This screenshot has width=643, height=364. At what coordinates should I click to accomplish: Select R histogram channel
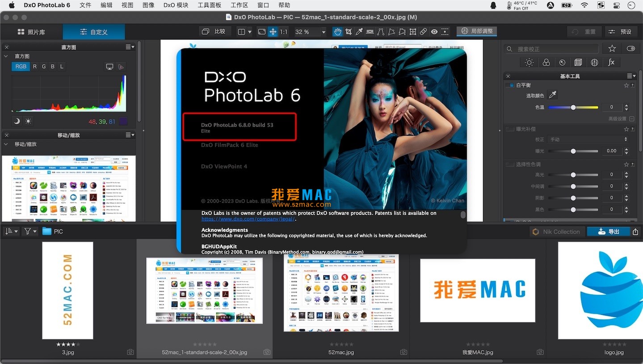[35, 67]
